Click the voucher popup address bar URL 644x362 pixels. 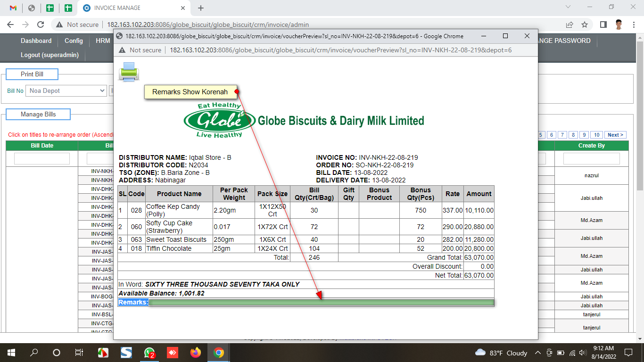(x=341, y=50)
